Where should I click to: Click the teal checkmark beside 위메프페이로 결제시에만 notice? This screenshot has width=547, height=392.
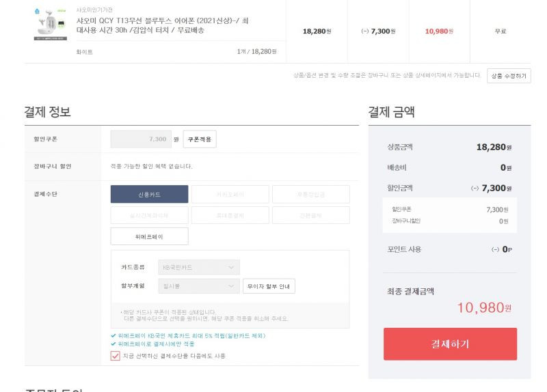coord(113,344)
